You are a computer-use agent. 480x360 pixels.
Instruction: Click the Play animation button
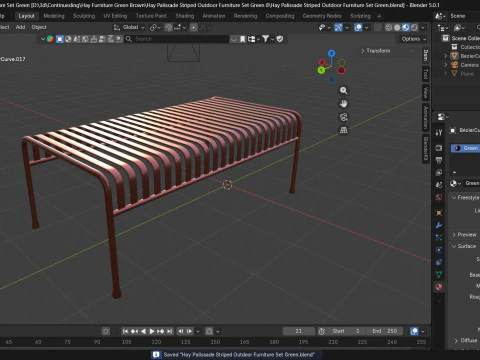[152, 331]
